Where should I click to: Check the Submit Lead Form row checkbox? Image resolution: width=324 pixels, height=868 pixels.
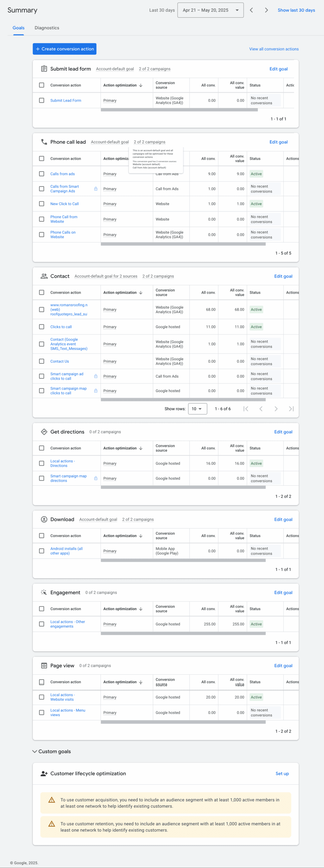coord(42,100)
